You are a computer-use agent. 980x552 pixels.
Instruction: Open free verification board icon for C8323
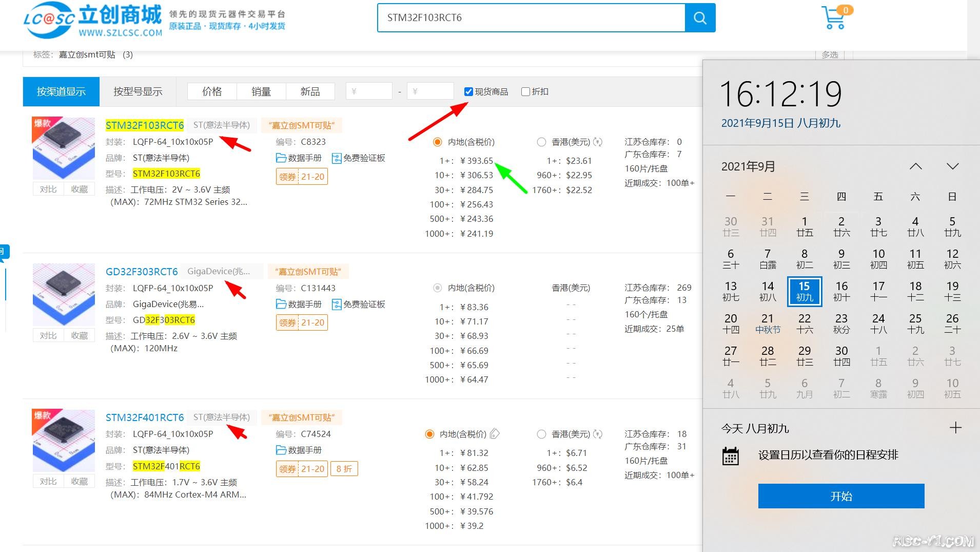point(337,158)
